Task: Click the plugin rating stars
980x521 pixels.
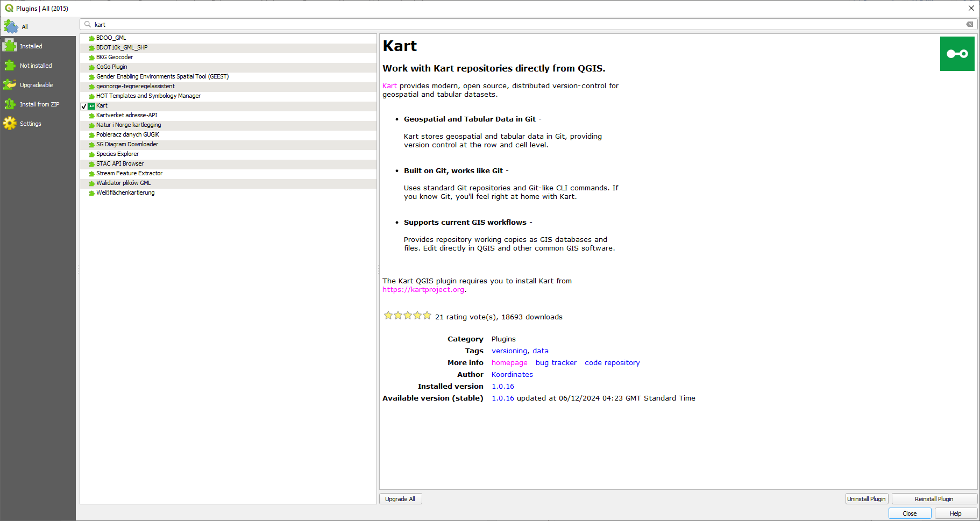Action: click(x=407, y=316)
